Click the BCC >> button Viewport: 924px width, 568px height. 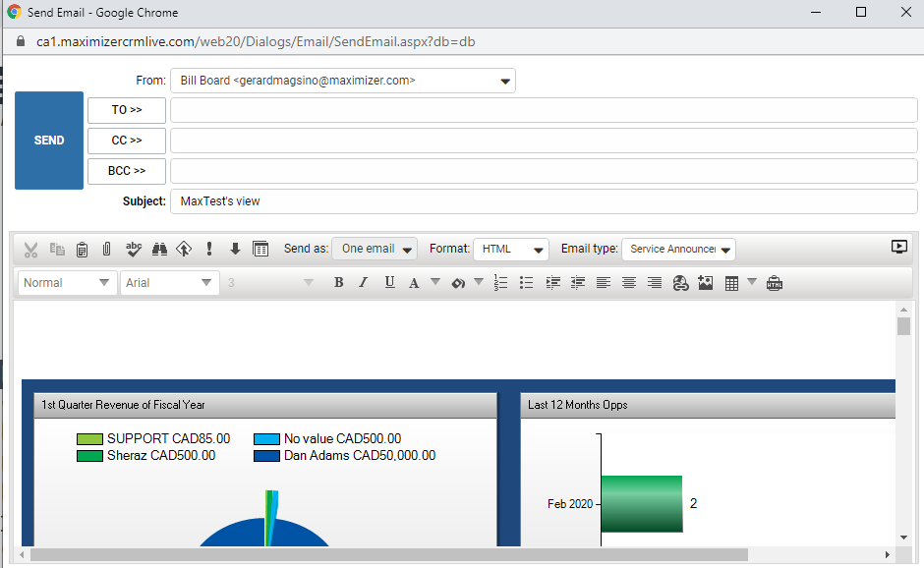(x=127, y=171)
